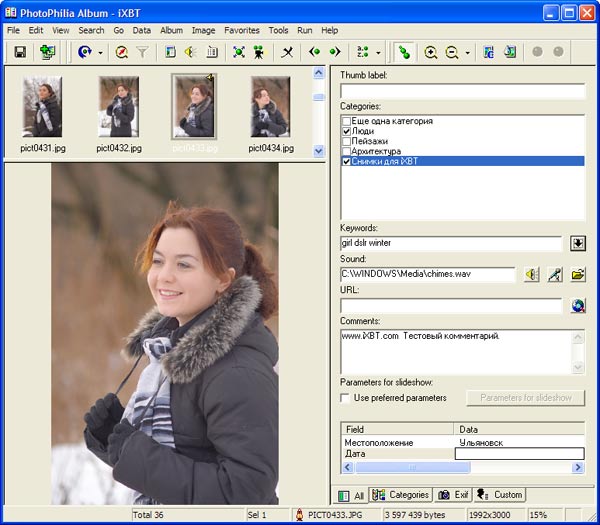Screen dimensions: 600x525
Task: Select the pict0431.jpg thumbnail
Action: (x=42, y=107)
